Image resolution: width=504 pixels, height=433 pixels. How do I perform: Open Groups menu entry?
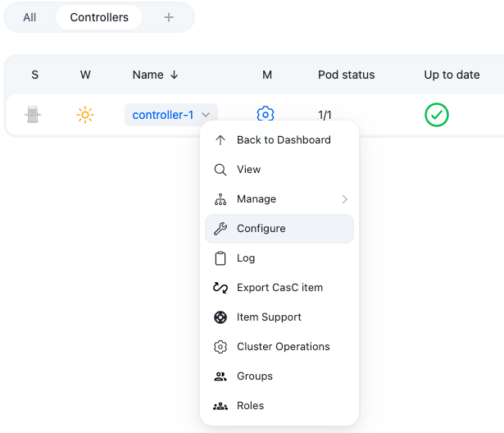(279, 376)
